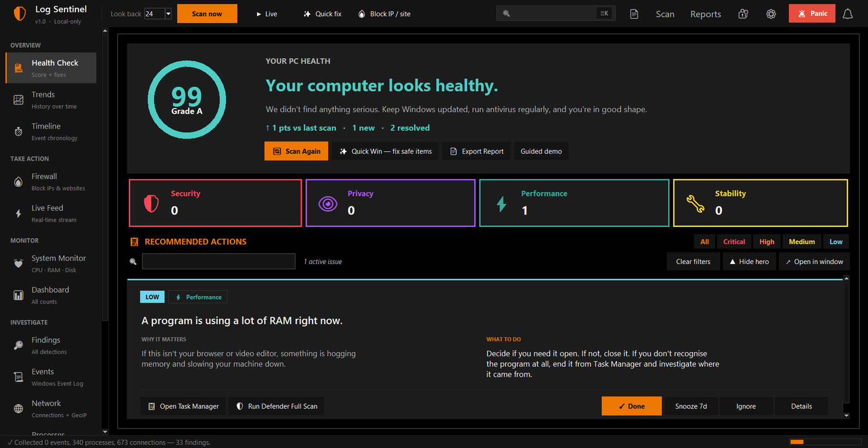Image resolution: width=868 pixels, height=448 pixels.
Task: Focus the top search field
Action: click(556, 14)
